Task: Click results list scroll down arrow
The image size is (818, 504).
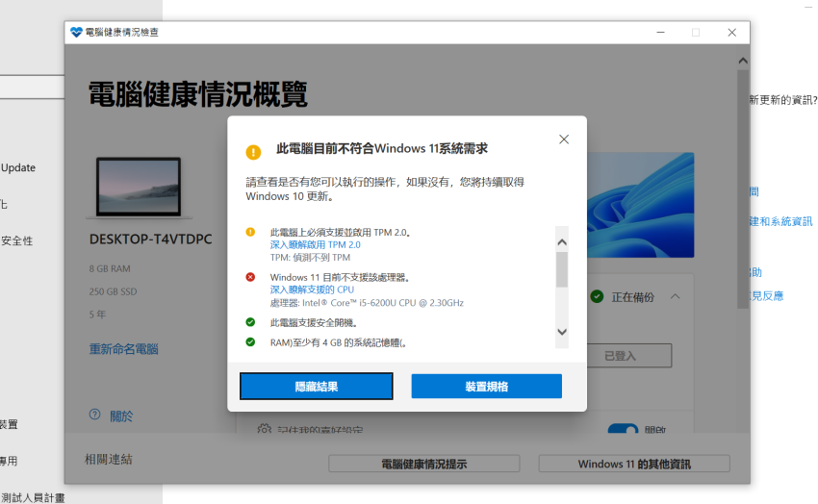Action: (562, 332)
